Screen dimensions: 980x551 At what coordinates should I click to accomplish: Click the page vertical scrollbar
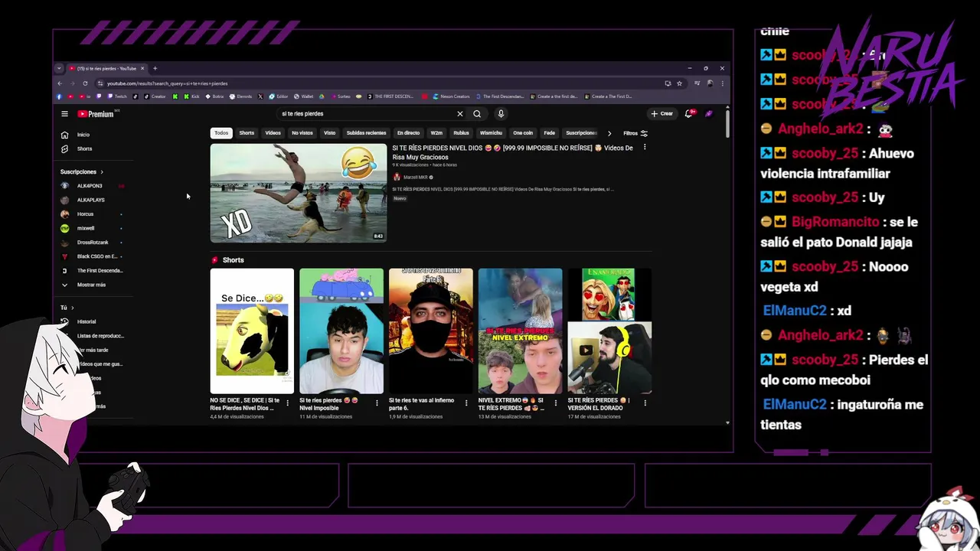[727, 122]
